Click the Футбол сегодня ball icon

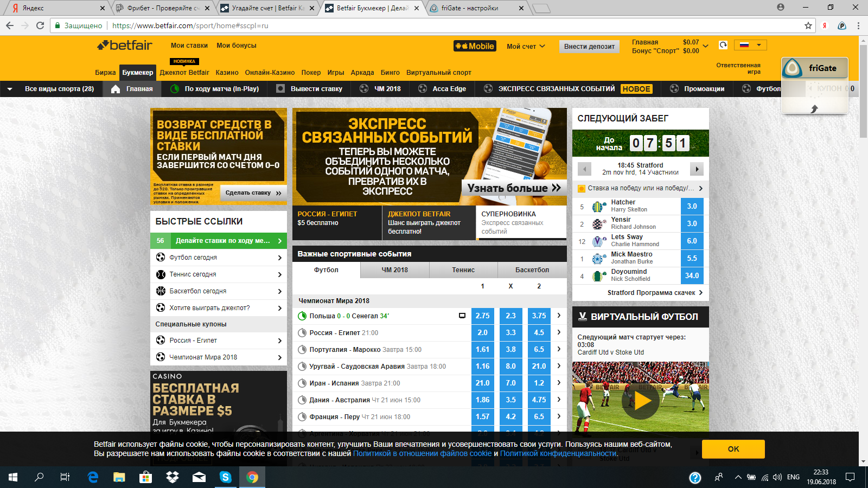(x=161, y=258)
